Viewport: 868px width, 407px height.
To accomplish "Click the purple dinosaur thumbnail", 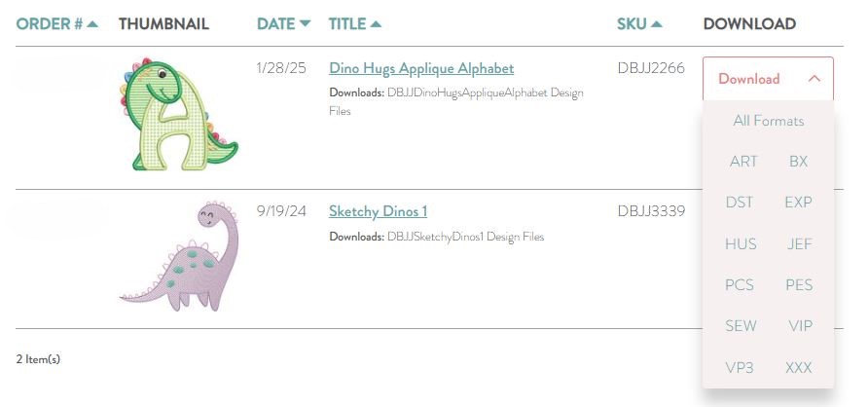I will pos(179,256).
